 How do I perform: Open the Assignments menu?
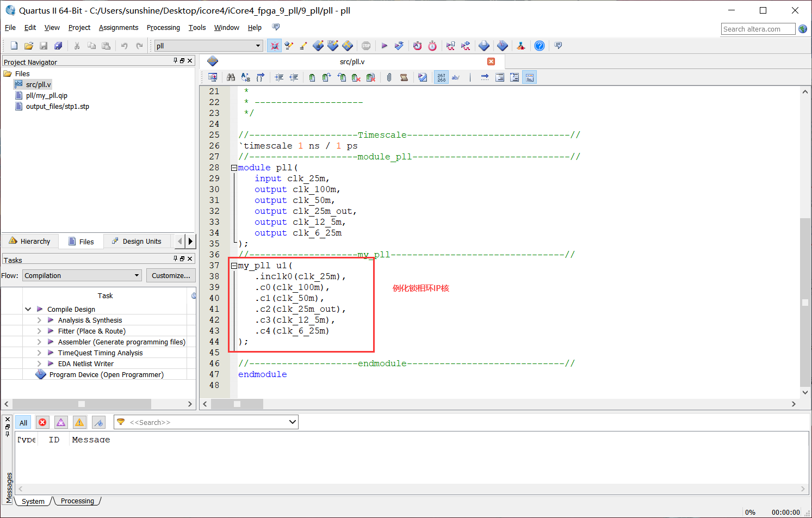coord(118,28)
